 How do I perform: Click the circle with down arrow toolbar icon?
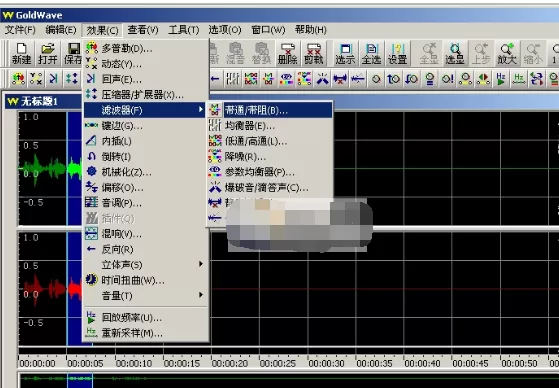pyautogui.click(x=411, y=79)
